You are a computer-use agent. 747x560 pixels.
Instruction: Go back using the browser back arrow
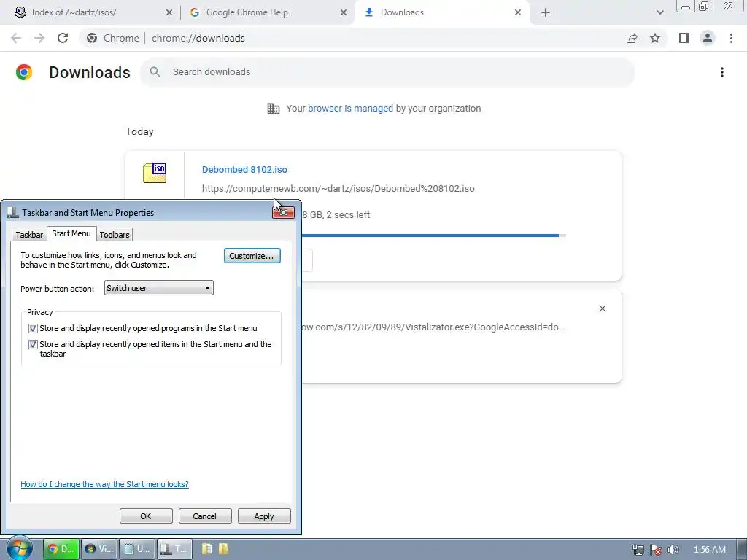(x=16, y=38)
